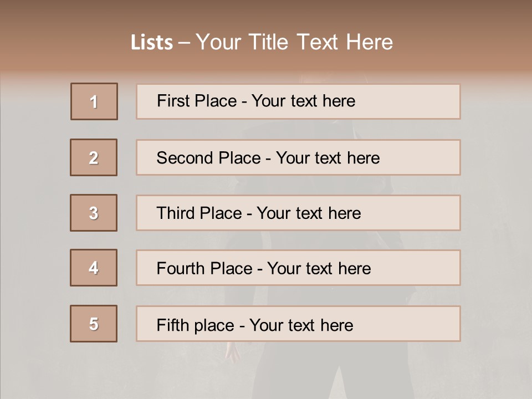
Task: Click the bold word 'Lists' in the title
Action: [152, 43]
